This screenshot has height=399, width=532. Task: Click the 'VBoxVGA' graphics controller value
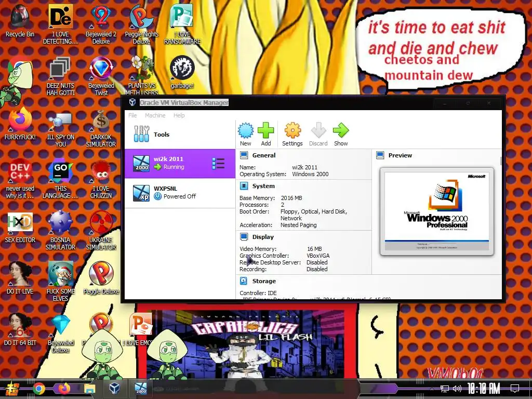pyautogui.click(x=318, y=256)
